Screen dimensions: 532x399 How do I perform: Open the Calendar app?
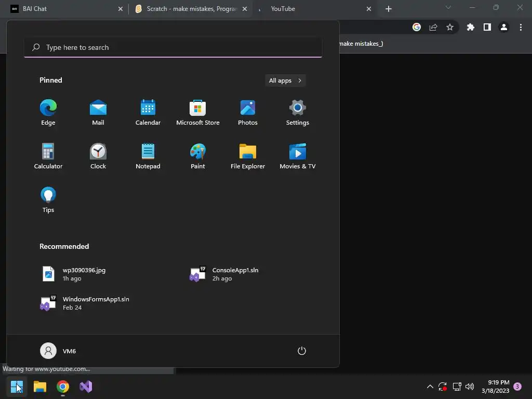point(148,113)
